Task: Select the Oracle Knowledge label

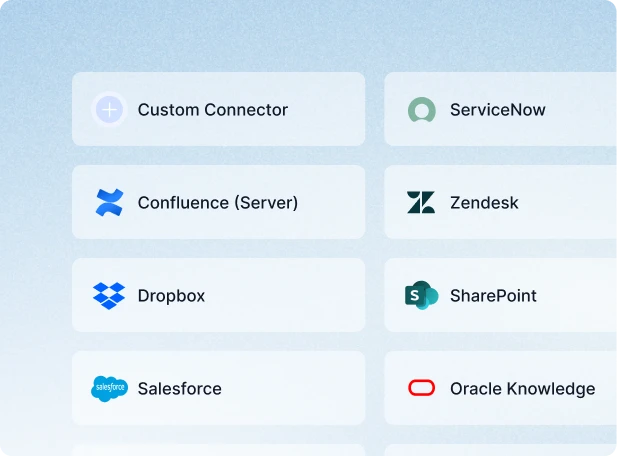Action: [523, 389]
